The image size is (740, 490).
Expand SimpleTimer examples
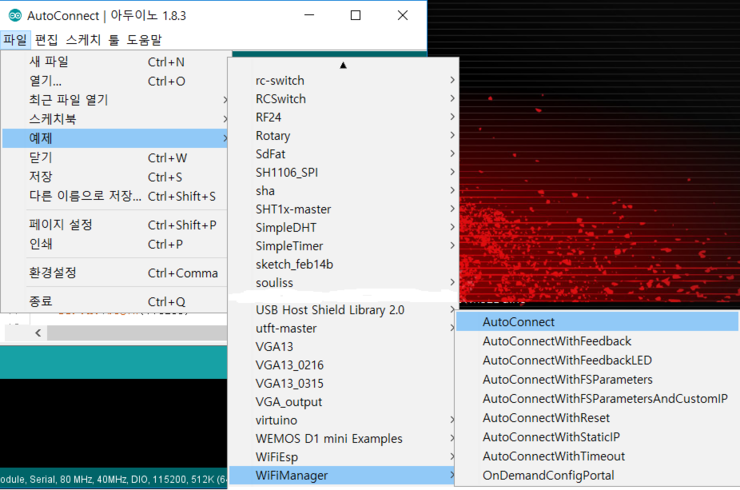[x=343, y=246]
